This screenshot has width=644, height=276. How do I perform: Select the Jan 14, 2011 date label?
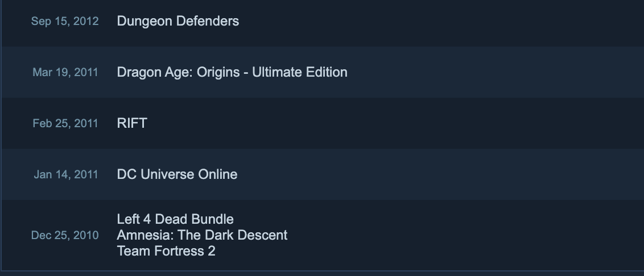[66, 174]
